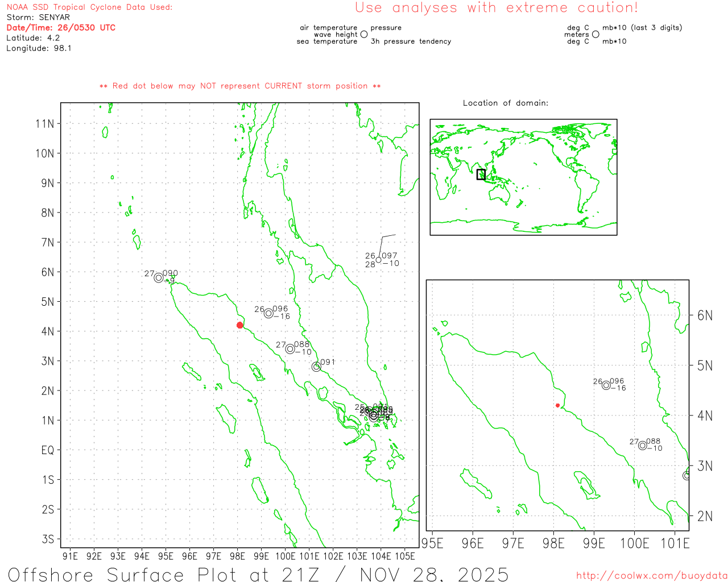The width and height of the screenshot is (728, 582).
Task: Click the 'Use analyses with extreme caution!' heading
Action: pyautogui.click(x=496, y=8)
